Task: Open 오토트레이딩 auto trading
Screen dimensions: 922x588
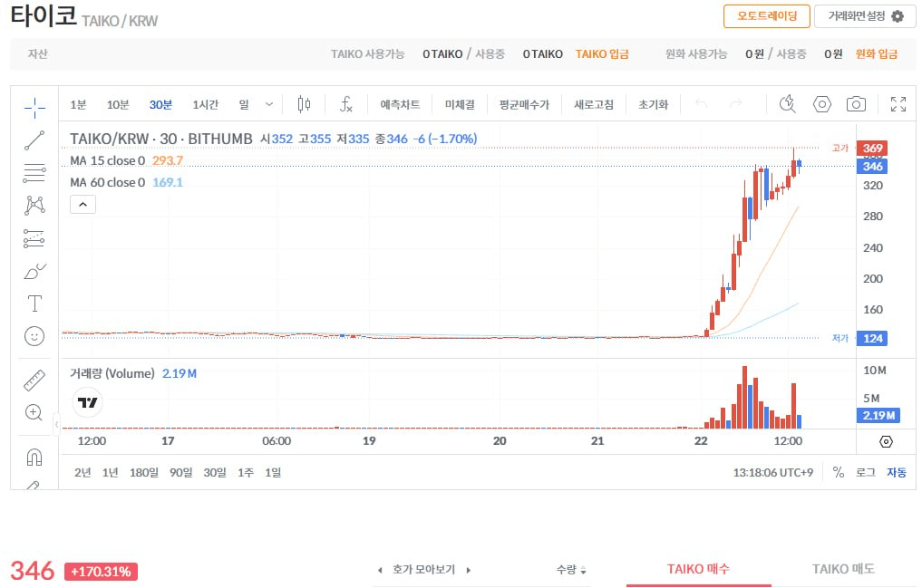Action: coord(767,16)
